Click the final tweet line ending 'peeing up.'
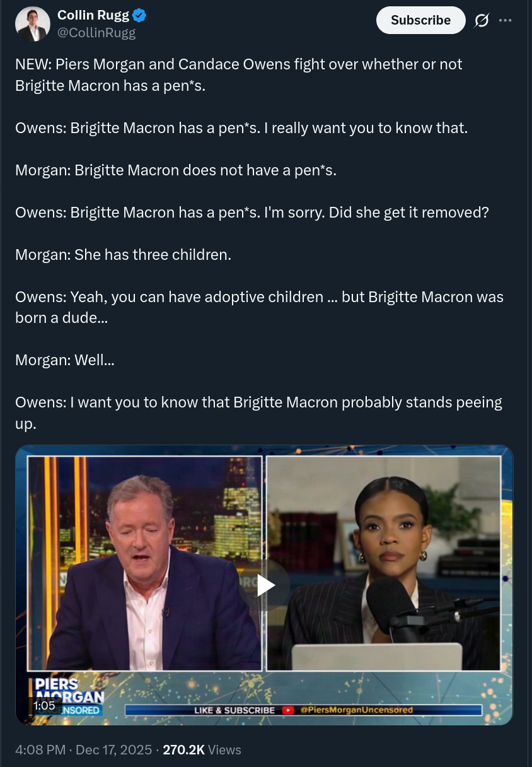Image resolution: width=532 pixels, height=767 pixels. point(258,413)
